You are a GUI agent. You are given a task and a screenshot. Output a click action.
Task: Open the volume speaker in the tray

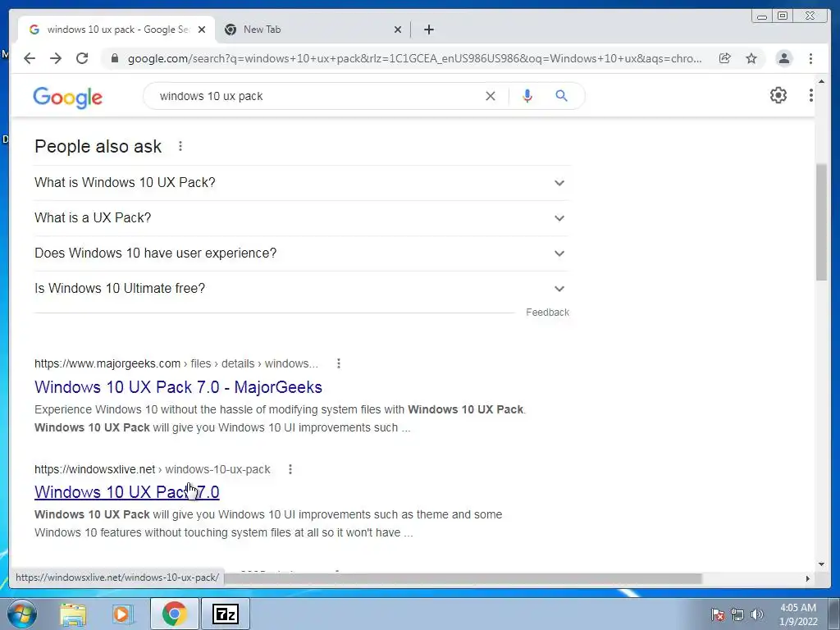756,614
